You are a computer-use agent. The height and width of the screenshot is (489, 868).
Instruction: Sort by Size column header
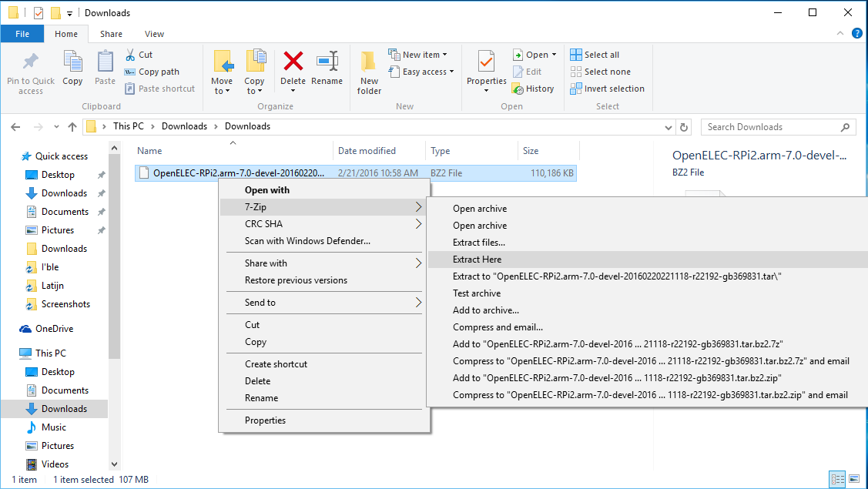pyautogui.click(x=548, y=151)
